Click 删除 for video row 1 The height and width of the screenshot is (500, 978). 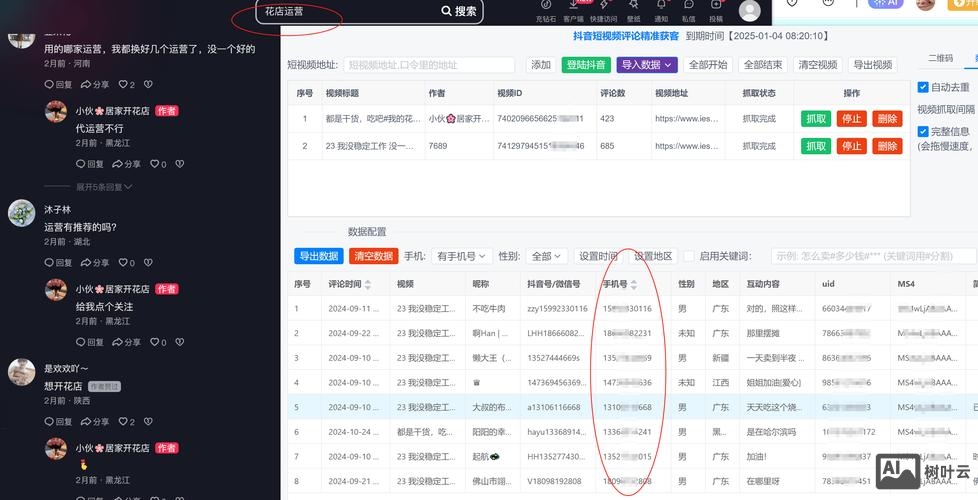click(887, 118)
